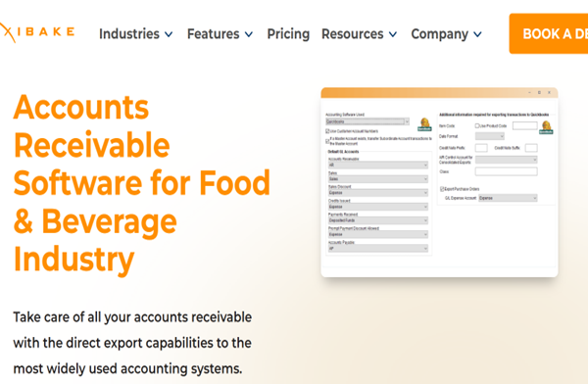This screenshot has height=384, width=588.
Task: Click the chevron beside Industries
Action: point(170,34)
